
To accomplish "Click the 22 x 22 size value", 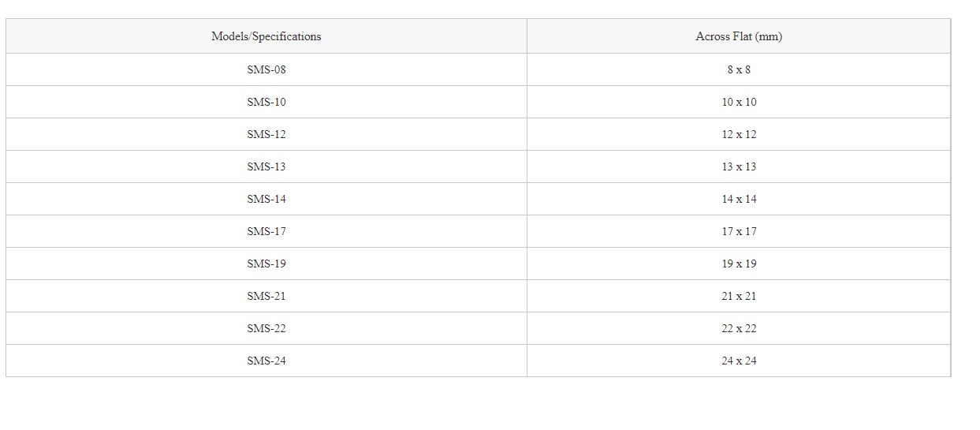I will pyautogui.click(x=739, y=328).
